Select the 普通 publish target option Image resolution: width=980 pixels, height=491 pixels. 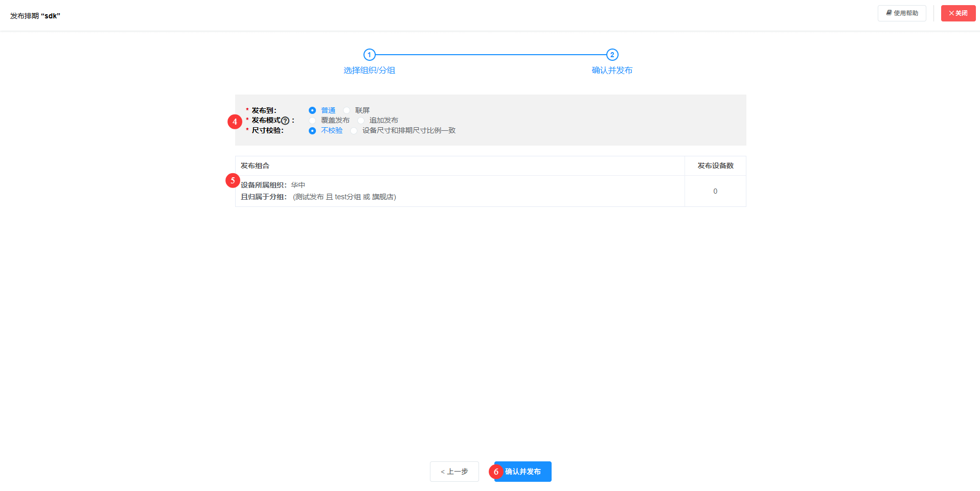tap(312, 110)
